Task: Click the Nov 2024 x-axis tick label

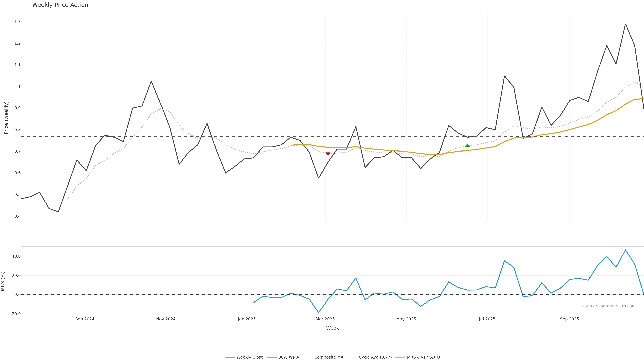Action: (166, 319)
